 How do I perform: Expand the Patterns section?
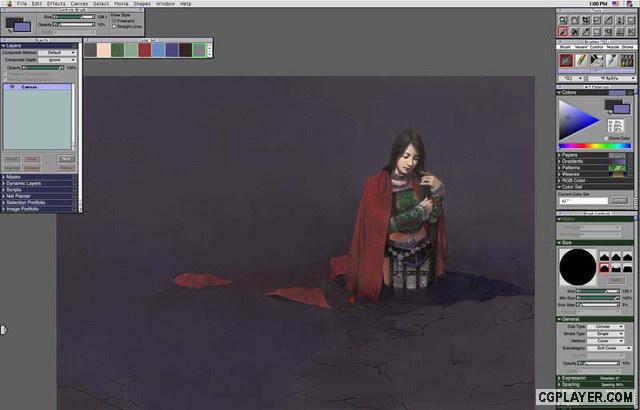pyautogui.click(x=559, y=168)
